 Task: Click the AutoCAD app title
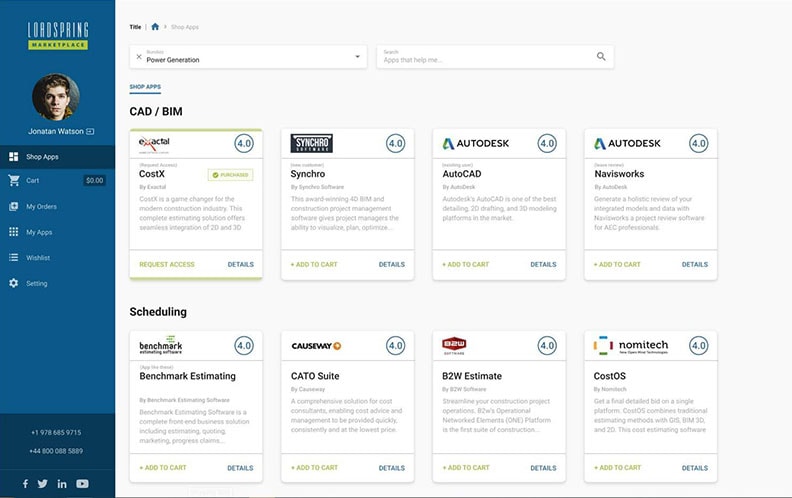pos(462,174)
